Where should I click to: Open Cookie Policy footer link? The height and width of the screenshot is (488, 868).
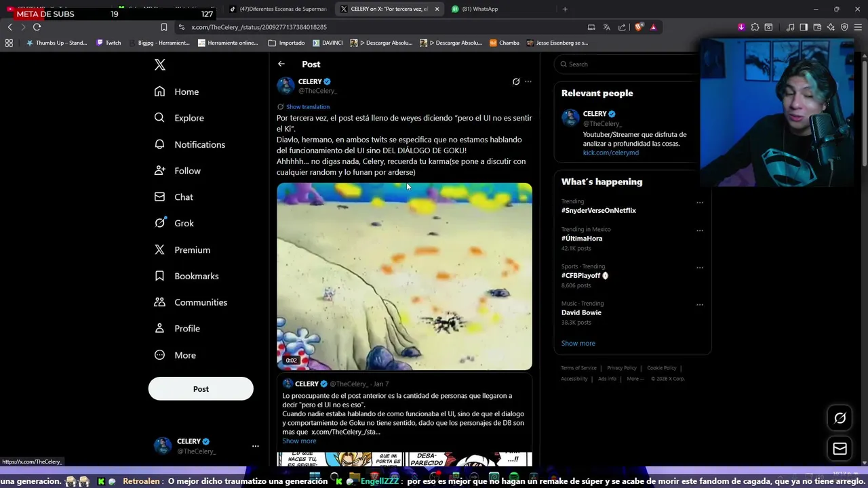662,368
